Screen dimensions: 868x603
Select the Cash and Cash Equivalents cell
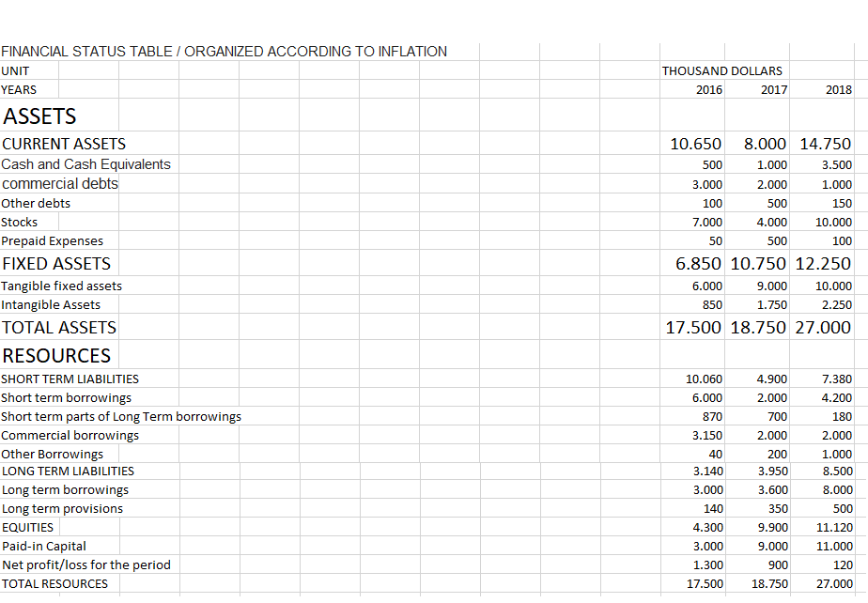(85, 163)
